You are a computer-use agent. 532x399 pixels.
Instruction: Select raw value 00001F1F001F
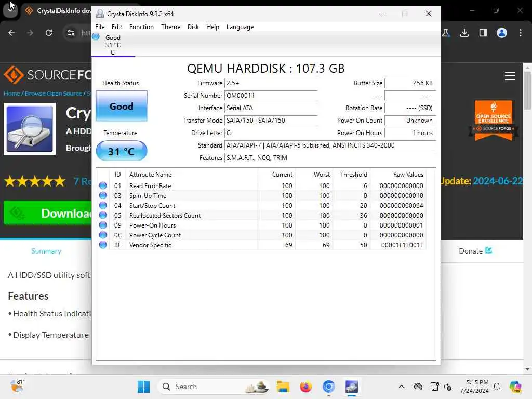[402, 245]
